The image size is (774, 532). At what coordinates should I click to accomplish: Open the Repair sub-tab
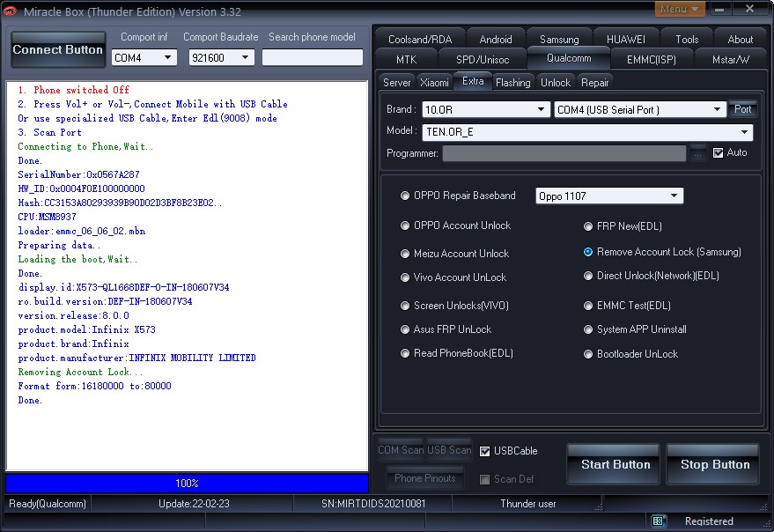pos(594,83)
